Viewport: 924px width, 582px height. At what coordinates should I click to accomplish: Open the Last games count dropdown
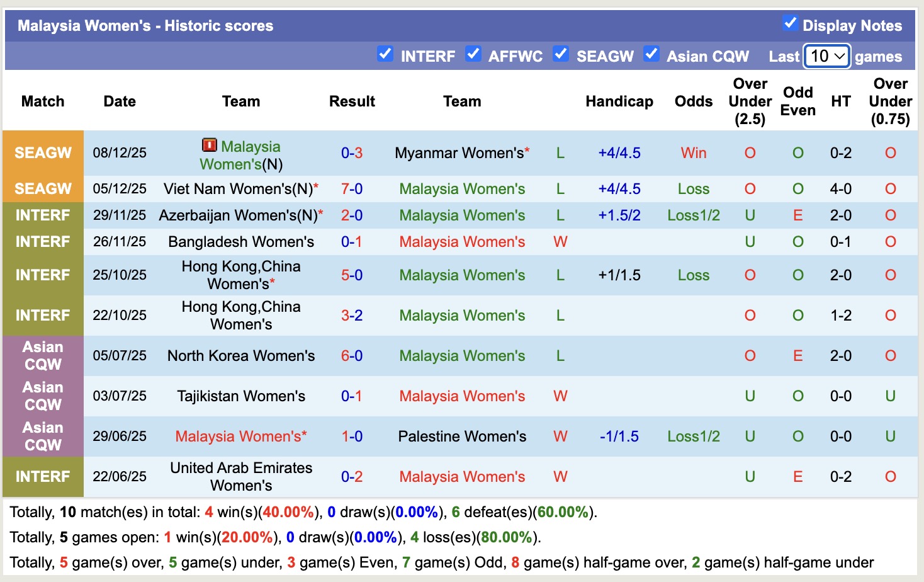[x=826, y=56]
